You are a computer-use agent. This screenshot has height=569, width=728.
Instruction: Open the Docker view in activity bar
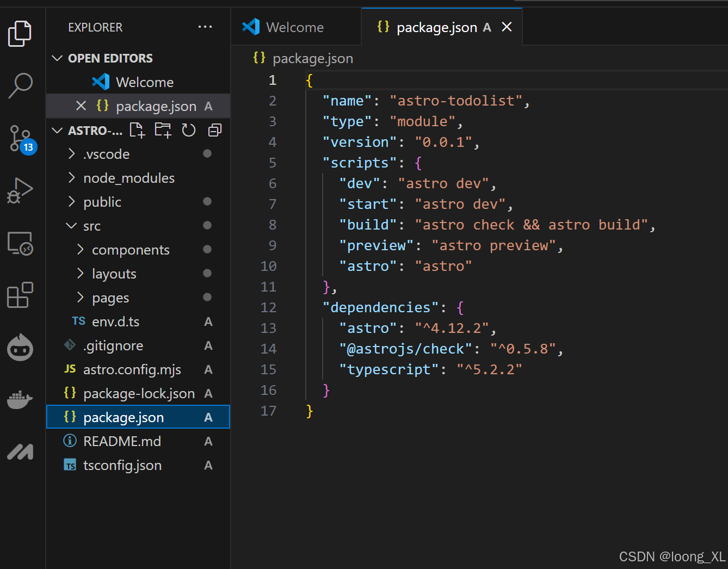[x=20, y=400]
